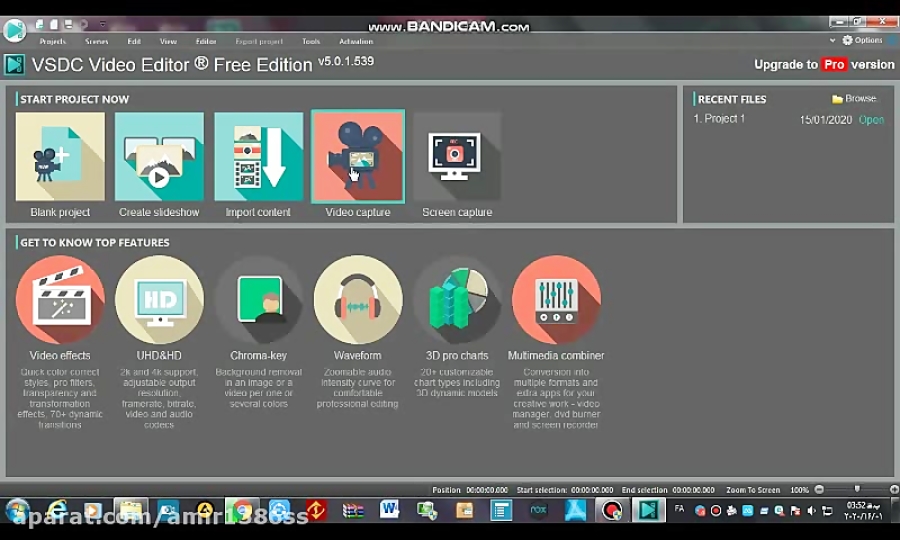Expand the Customize quick access toolbar arrow

103,24
